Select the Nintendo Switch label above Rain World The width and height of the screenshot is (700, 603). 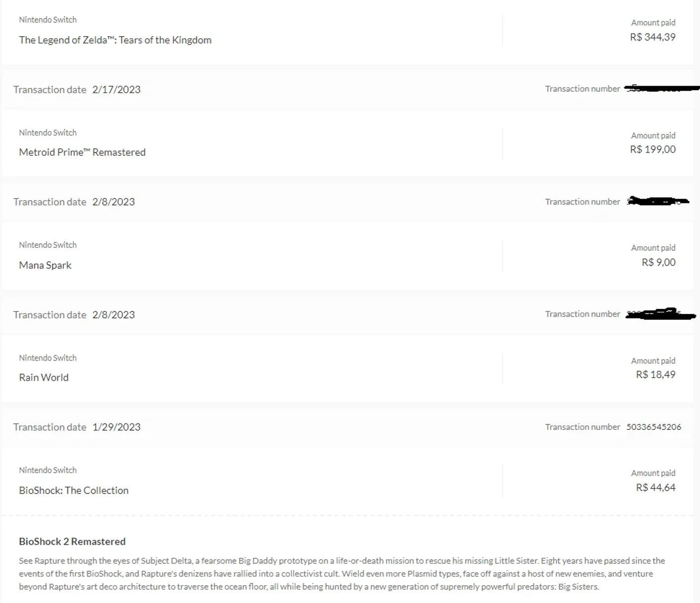[x=48, y=358]
